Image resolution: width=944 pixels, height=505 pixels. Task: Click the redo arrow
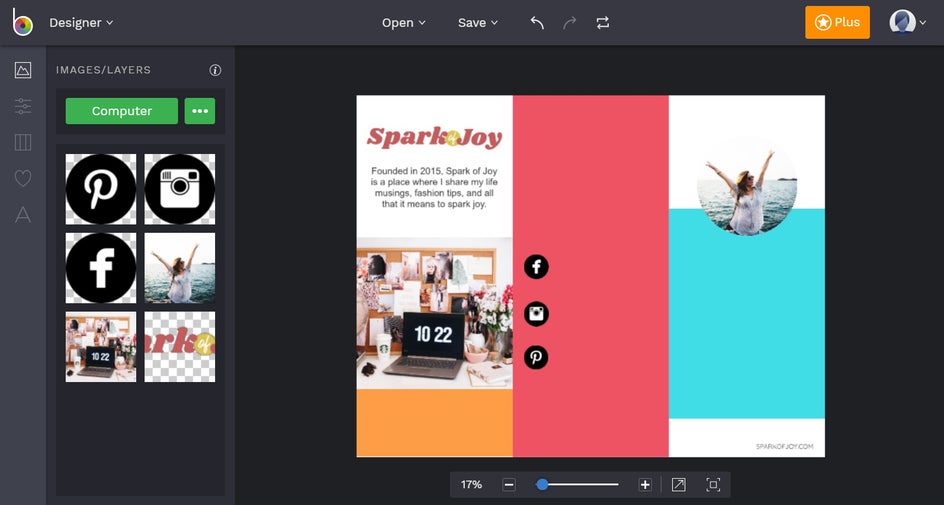click(x=570, y=23)
